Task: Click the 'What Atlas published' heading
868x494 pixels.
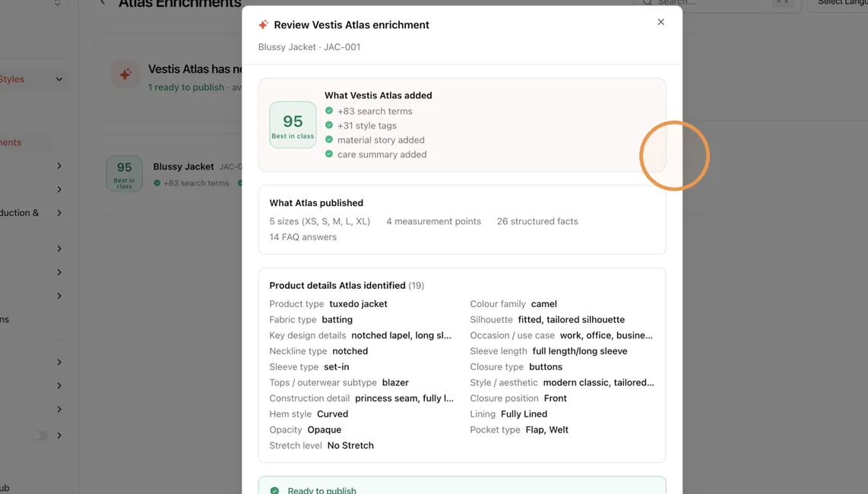Action: [316, 203]
